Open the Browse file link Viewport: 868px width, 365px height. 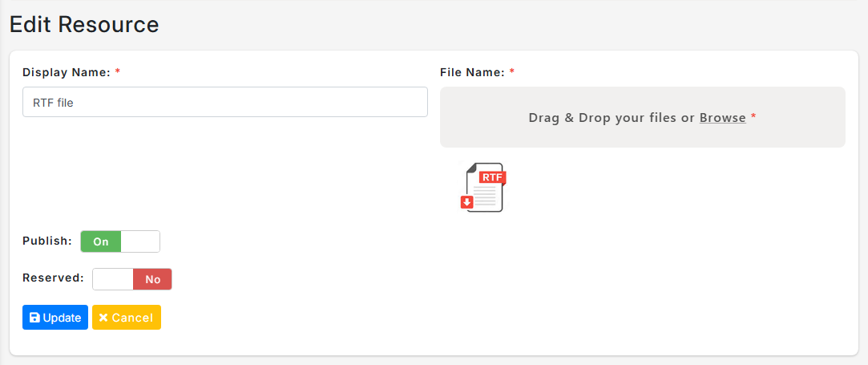coord(722,117)
